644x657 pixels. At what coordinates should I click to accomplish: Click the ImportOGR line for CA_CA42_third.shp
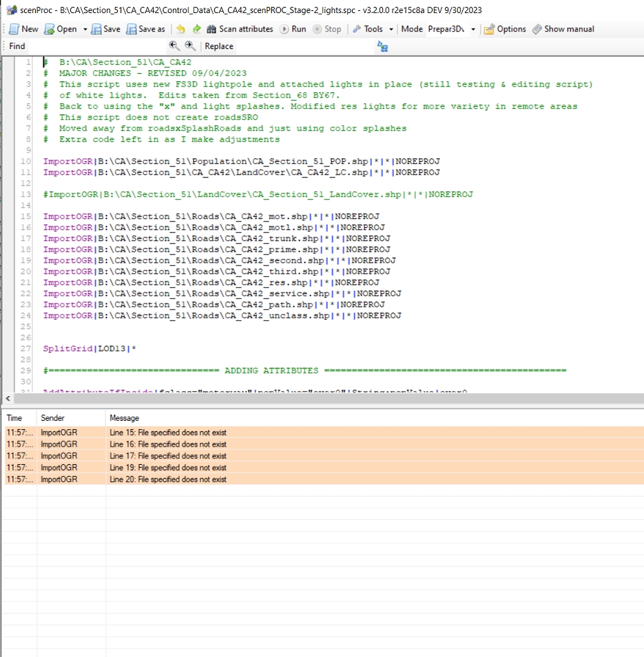pyautogui.click(x=217, y=271)
